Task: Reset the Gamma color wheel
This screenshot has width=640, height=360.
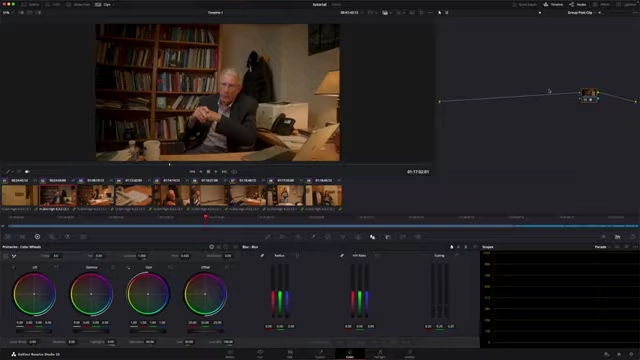Action: coord(113,267)
